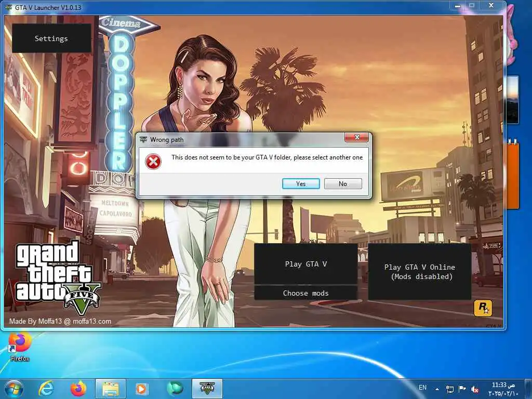This screenshot has width=532, height=399.
Task: Click the Made By Moffa13 credit text
Action: pos(60,321)
